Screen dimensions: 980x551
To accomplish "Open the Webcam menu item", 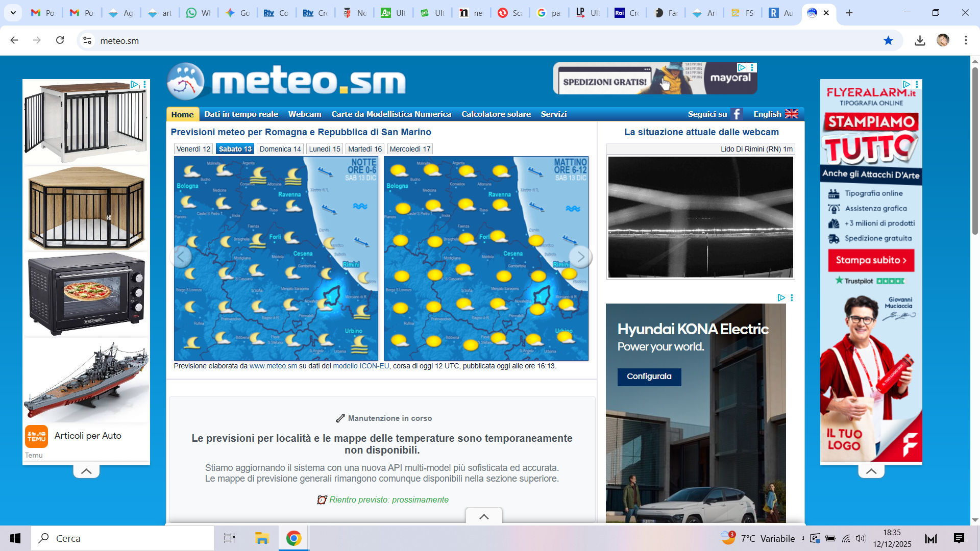I will [304, 114].
